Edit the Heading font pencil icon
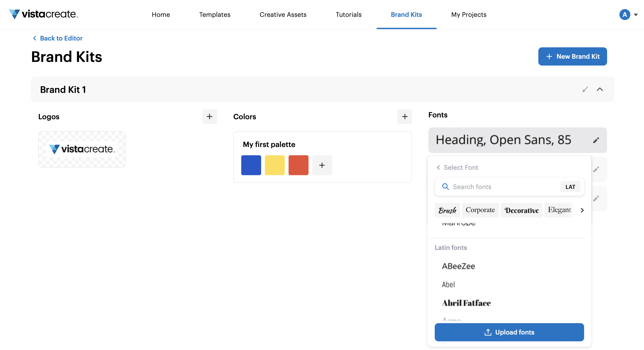Viewport: 644px width, 350px height. click(596, 140)
